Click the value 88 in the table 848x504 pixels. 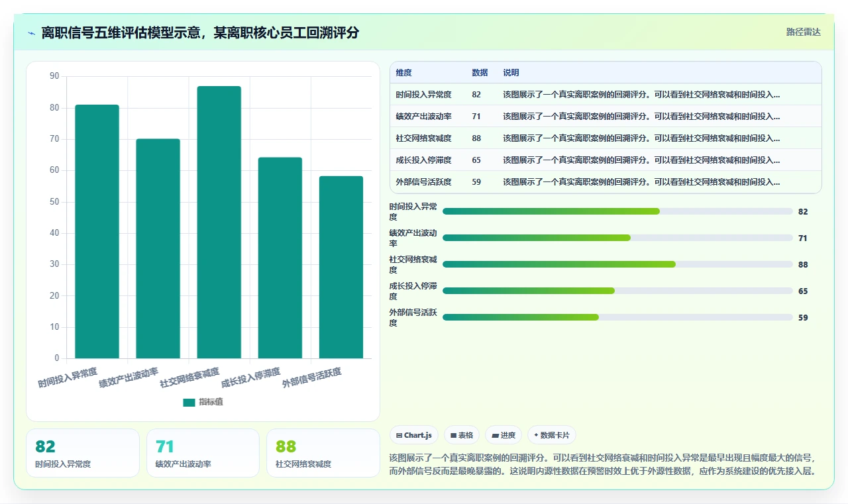point(476,138)
